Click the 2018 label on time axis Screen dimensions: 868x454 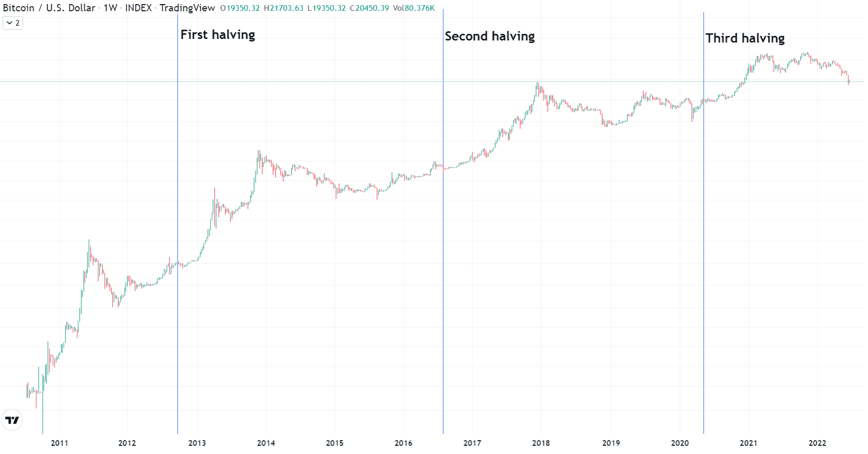tap(541, 443)
